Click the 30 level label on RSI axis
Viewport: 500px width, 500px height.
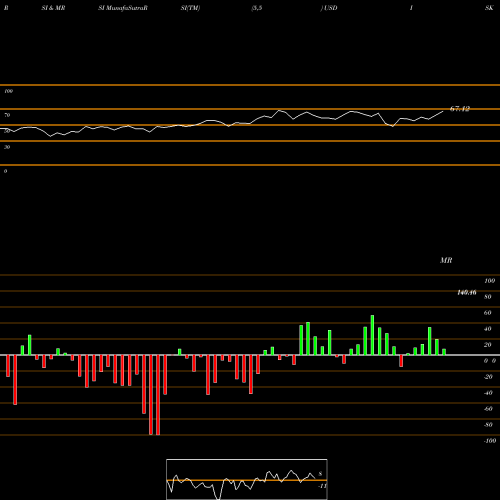coord(7,147)
